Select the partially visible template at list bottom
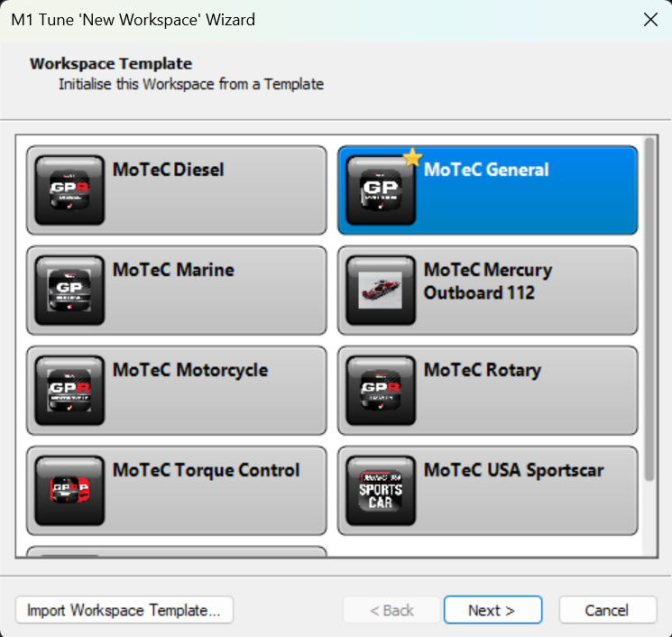The image size is (672, 637). [176, 552]
